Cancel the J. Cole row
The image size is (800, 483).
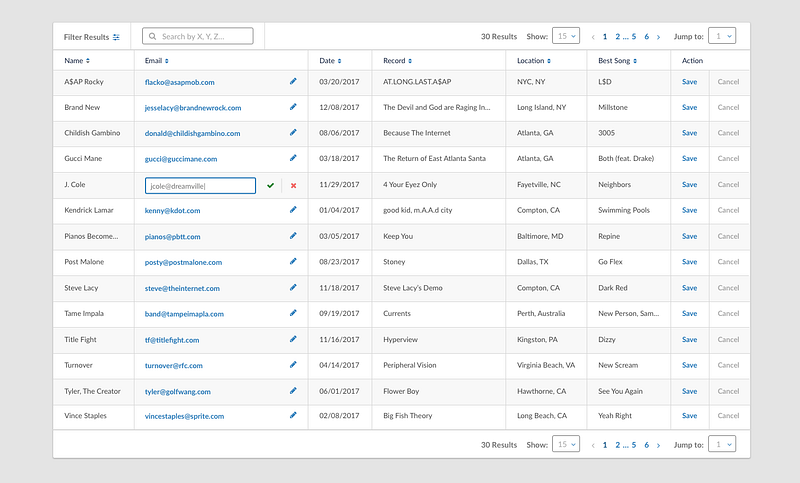728,185
